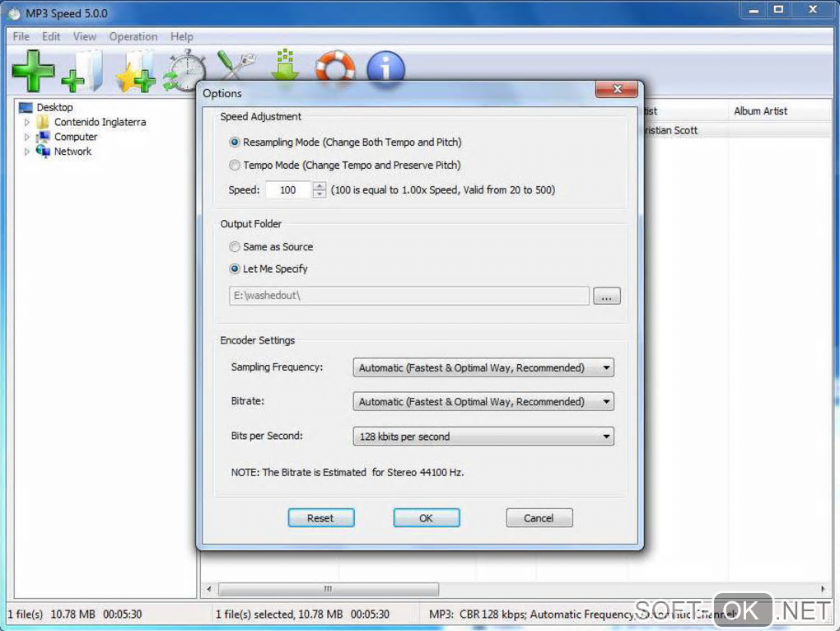Expand the Computer tree node

pyautogui.click(x=27, y=137)
